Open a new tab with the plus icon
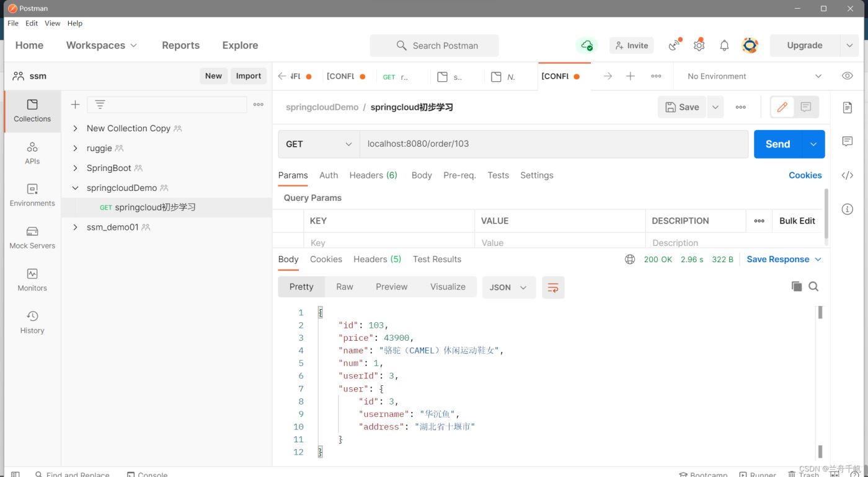Image resolution: width=868 pixels, height=477 pixels. (631, 76)
